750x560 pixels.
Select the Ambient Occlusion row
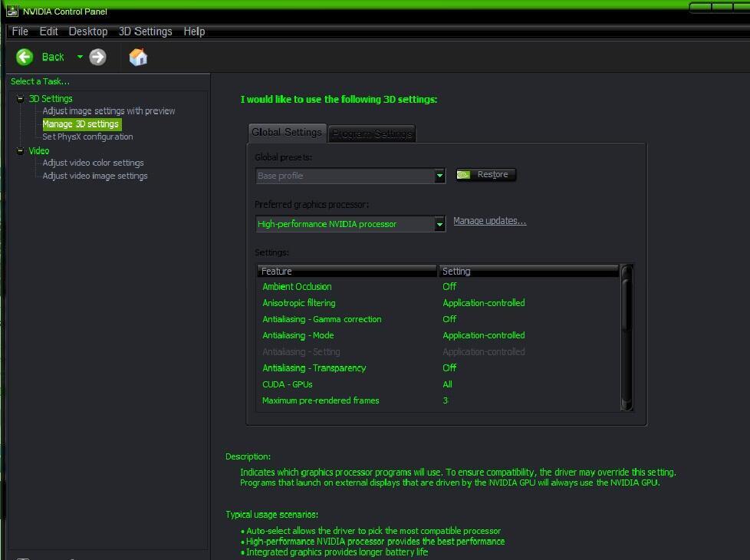pyautogui.click(x=438, y=287)
